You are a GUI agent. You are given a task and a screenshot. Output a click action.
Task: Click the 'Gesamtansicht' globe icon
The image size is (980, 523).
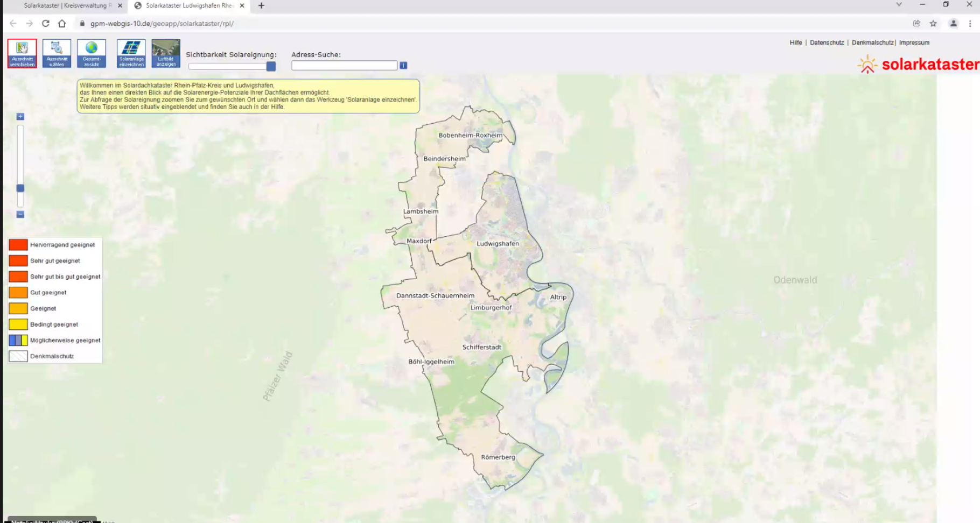coord(92,53)
